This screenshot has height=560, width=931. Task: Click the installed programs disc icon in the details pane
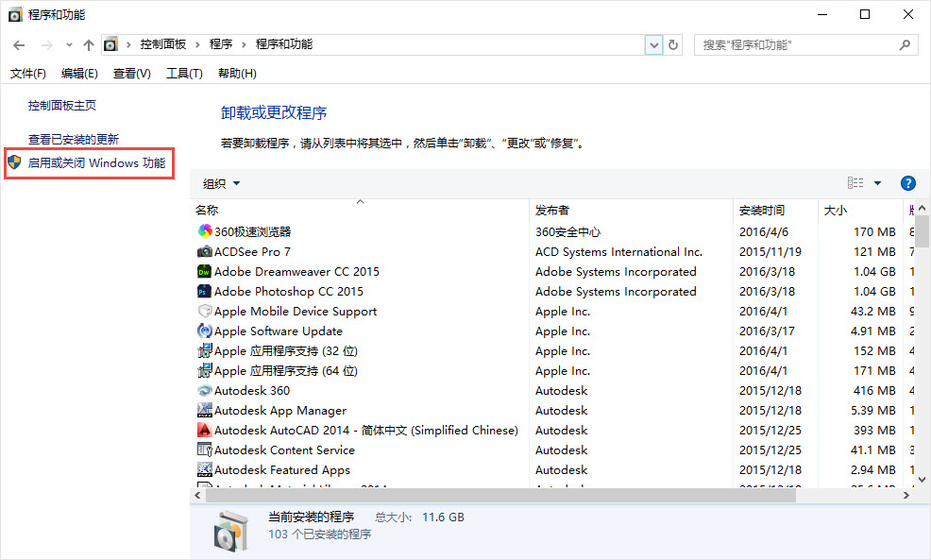click(x=231, y=531)
